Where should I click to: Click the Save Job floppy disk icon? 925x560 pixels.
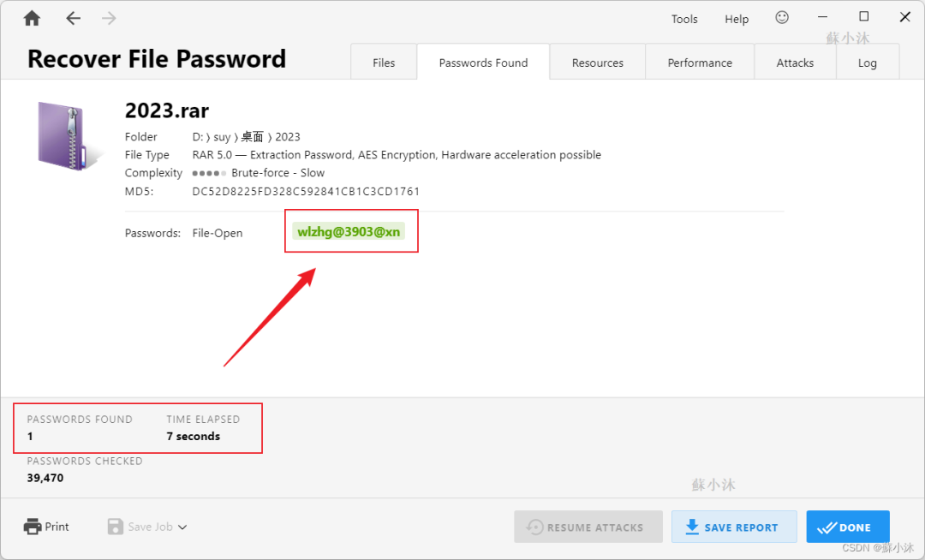tap(115, 527)
